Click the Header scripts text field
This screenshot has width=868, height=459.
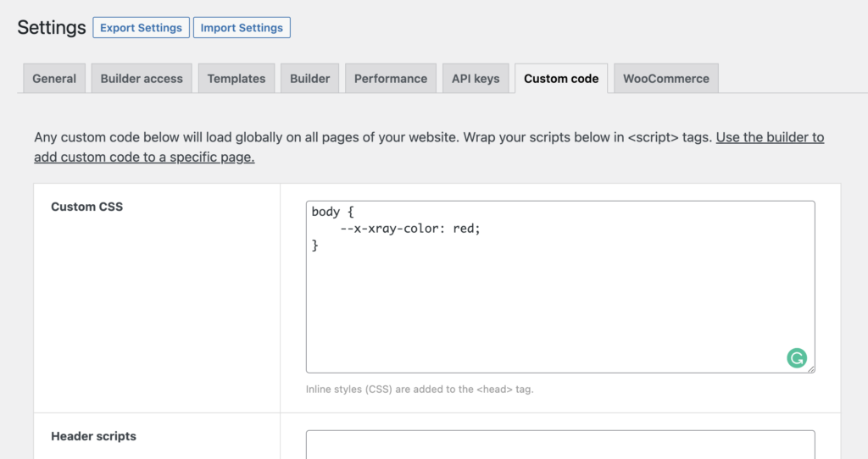[x=560, y=445]
